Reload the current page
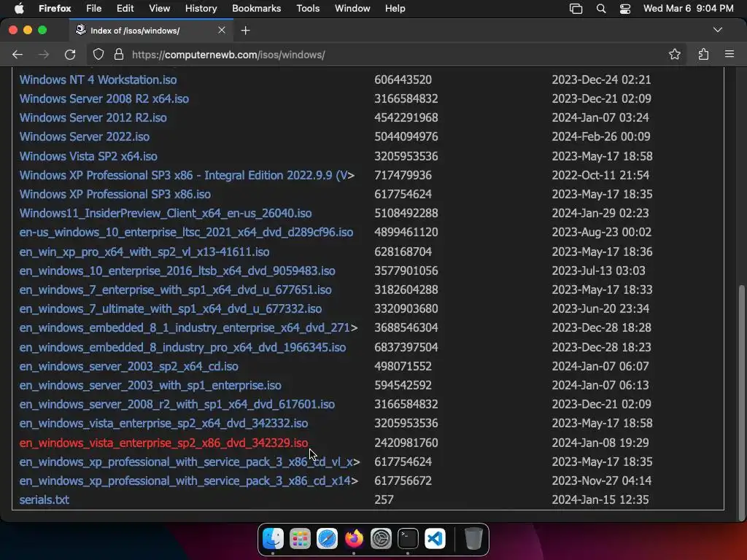The image size is (747, 560). click(x=70, y=54)
